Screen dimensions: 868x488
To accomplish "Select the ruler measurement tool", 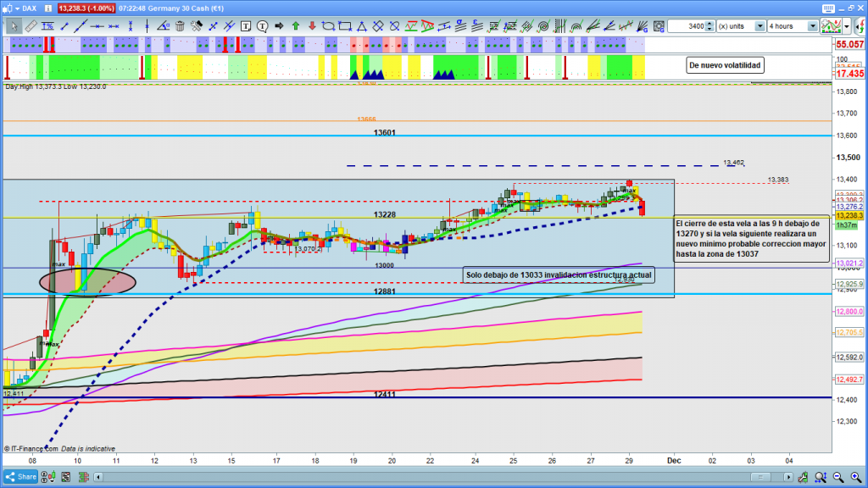I will pos(31,26).
